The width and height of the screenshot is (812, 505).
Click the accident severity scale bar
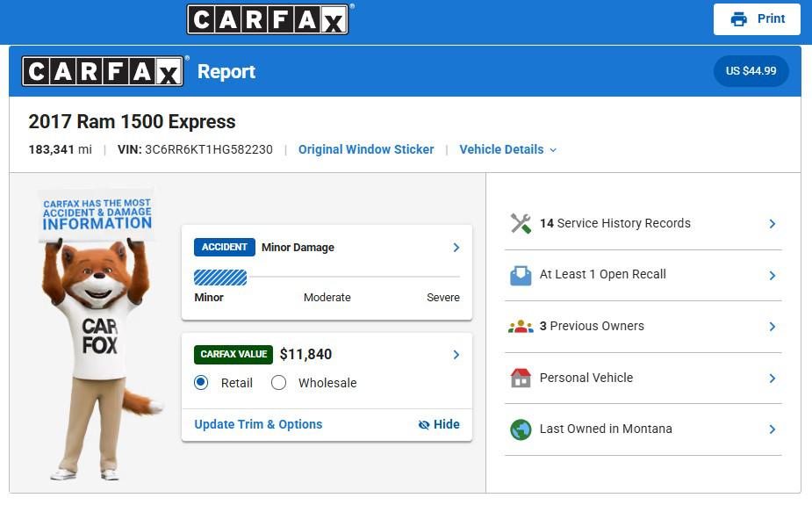[x=327, y=278]
